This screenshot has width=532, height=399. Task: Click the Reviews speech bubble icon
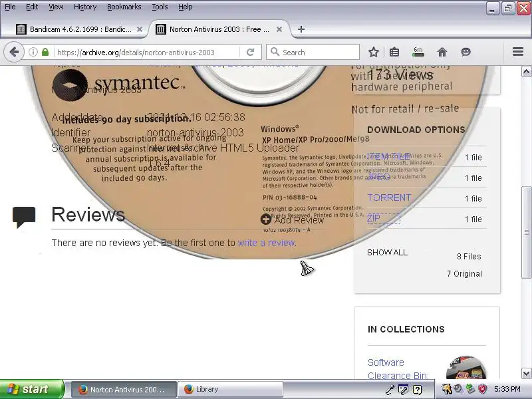[x=24, y=217]
